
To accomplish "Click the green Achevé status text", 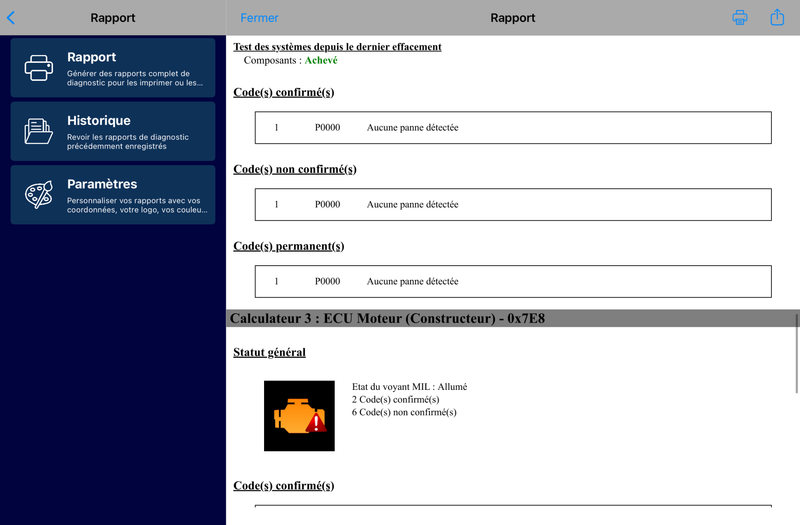I will tap(321, 60).
